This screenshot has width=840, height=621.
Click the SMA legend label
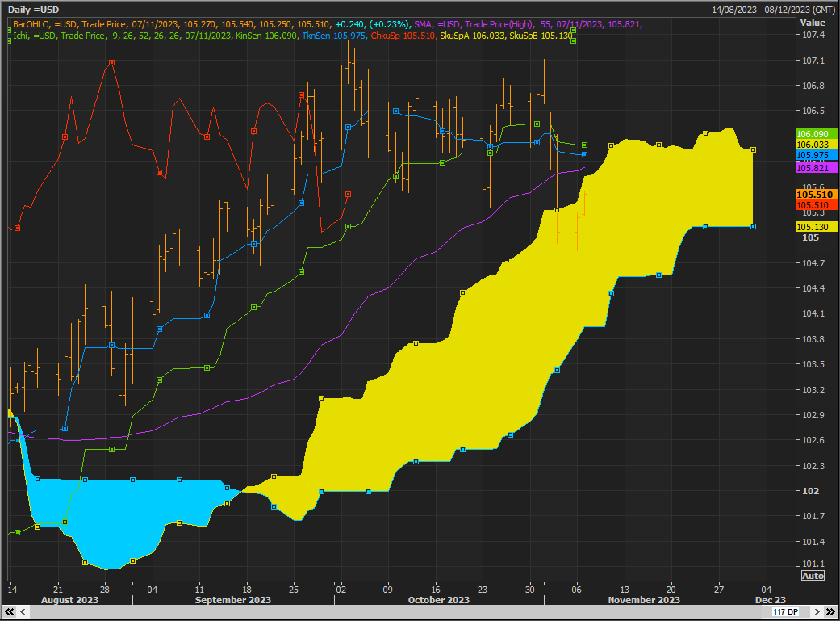423,24
